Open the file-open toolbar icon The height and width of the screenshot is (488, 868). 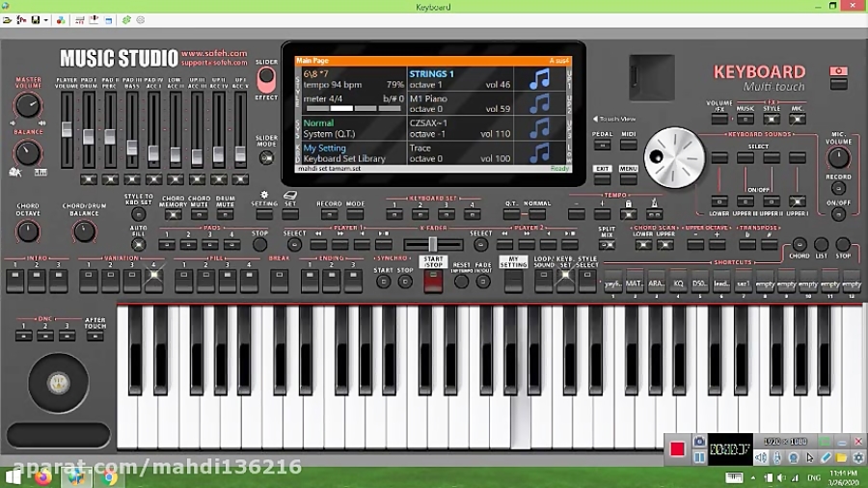tap(7, 20)
